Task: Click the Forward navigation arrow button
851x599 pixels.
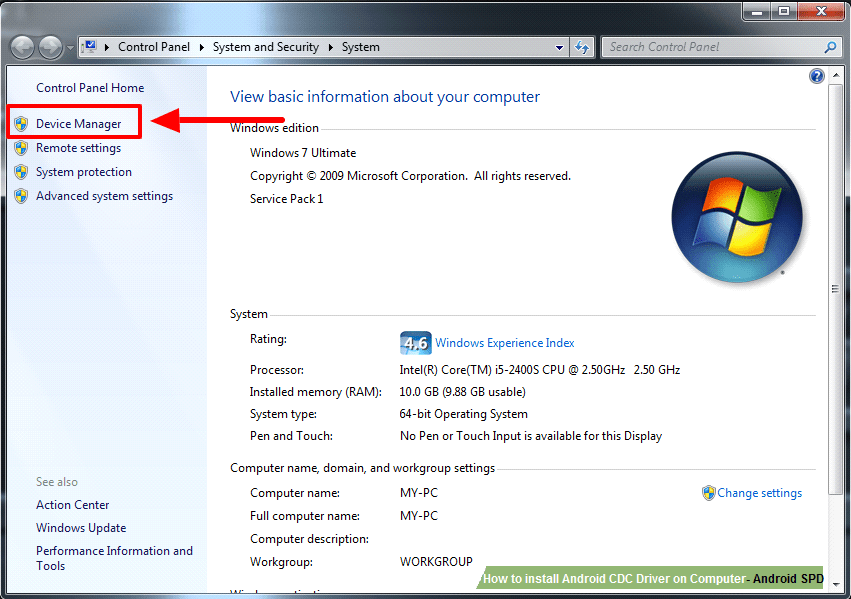Action: [x=50, y=48]
